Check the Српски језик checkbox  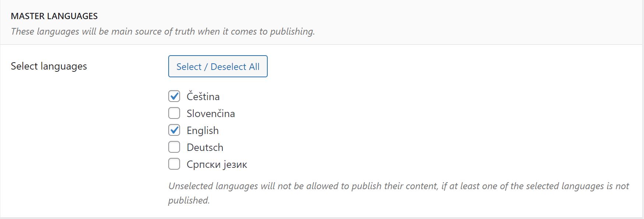point(174,164)
